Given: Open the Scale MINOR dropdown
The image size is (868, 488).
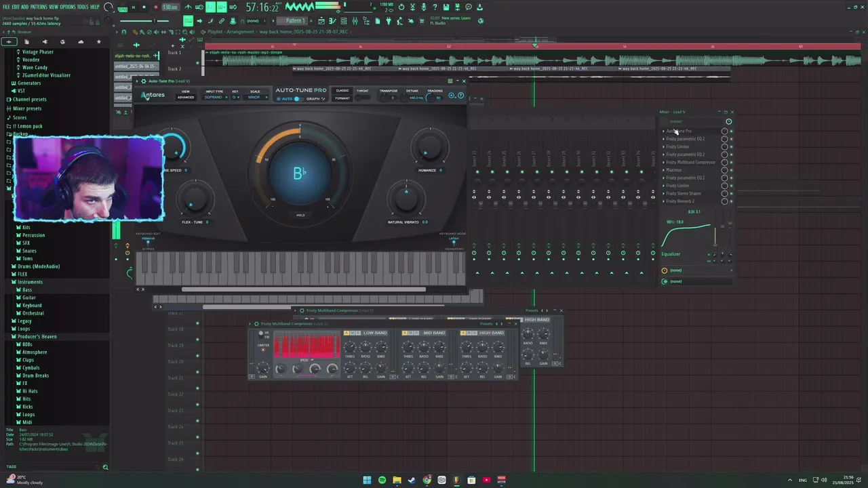Looking at the screenshot, I should click(x=254, y=97).
